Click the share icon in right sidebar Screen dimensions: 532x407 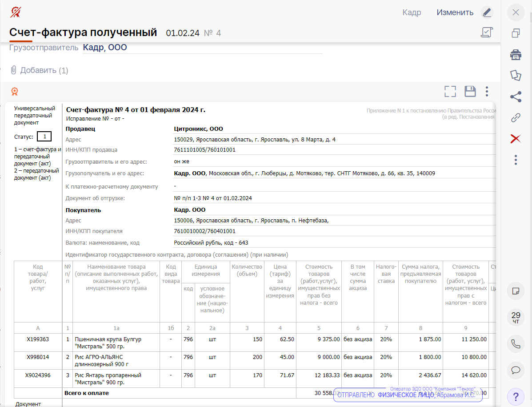[516, 97]
